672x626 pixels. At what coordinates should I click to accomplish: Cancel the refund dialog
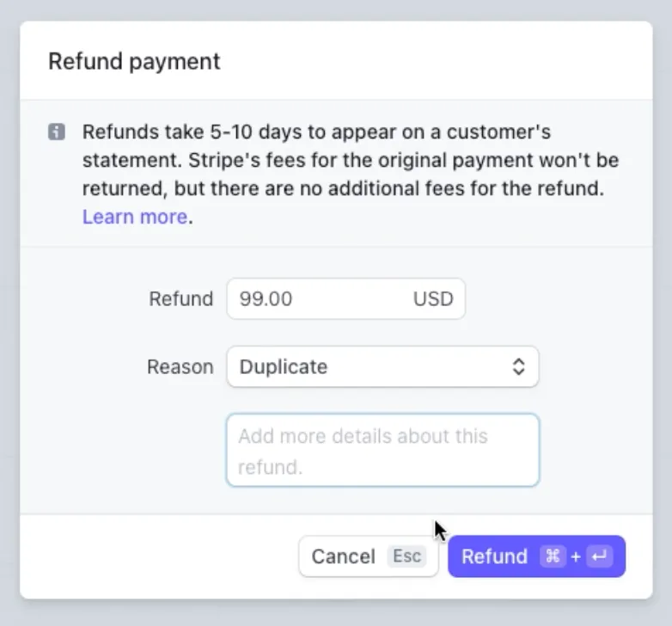click(369, 556)
